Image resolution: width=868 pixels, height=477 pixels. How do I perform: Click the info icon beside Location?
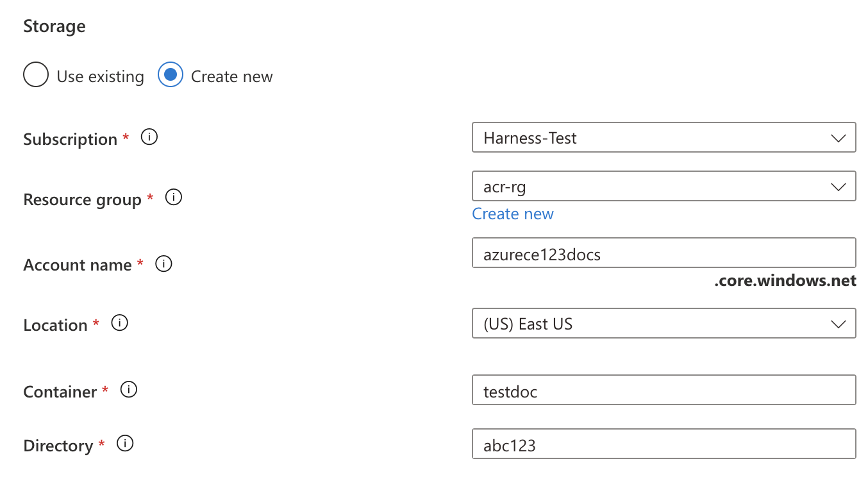(x=120, y=323)
